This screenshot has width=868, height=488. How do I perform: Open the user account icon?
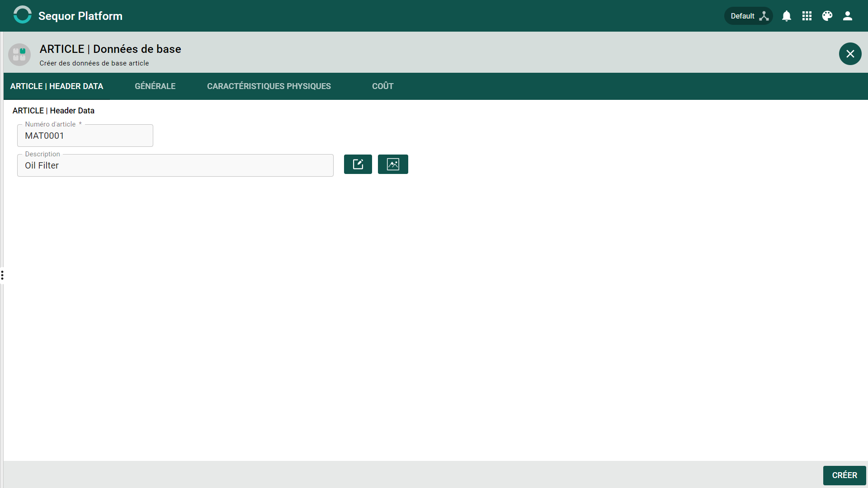848,16
